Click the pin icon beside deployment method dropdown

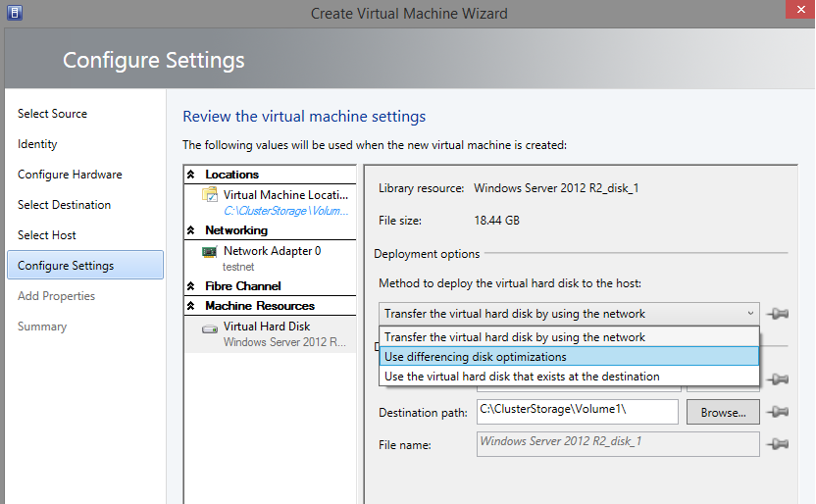[x=780, y=314]
